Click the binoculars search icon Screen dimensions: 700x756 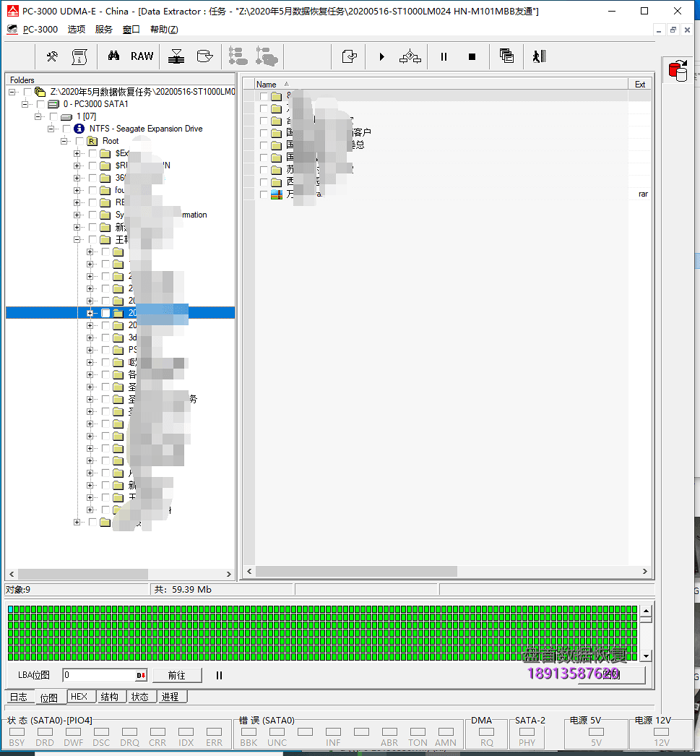pyautogui.click(x=113, y=56)
